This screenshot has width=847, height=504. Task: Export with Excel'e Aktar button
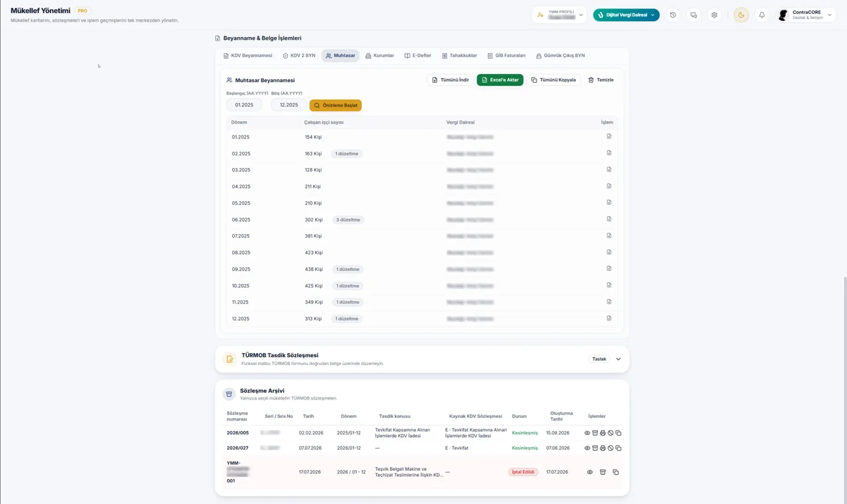(x=500, y=80)
